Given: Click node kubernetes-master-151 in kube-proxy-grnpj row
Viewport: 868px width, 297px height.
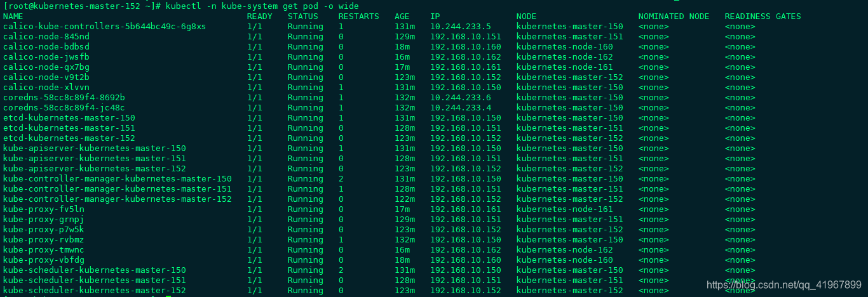Looking at the screenshot, I should pos(570,219).
